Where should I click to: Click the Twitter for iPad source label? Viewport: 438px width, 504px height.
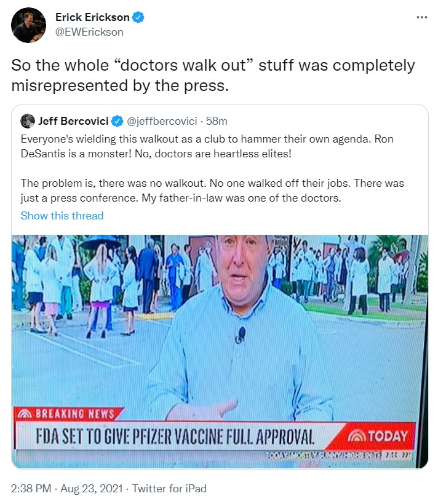[x=169, y=489]
